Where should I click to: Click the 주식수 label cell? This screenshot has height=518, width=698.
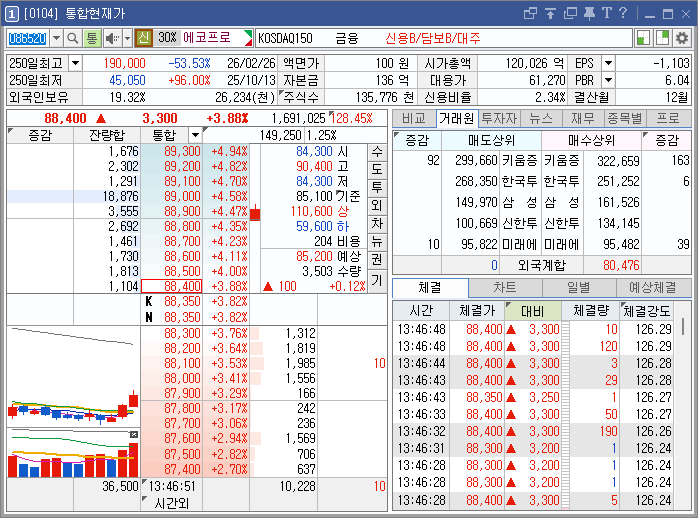[300, 97]
